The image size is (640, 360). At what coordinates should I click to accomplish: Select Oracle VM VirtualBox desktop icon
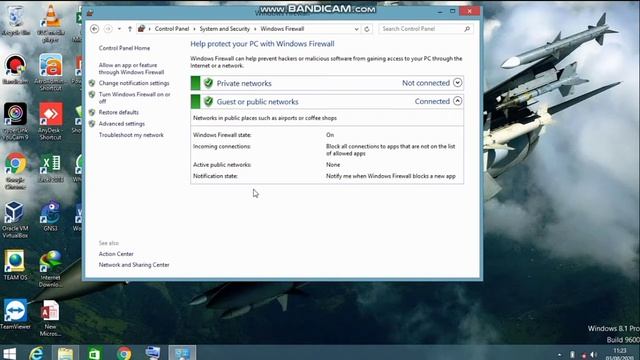[16, 220]
